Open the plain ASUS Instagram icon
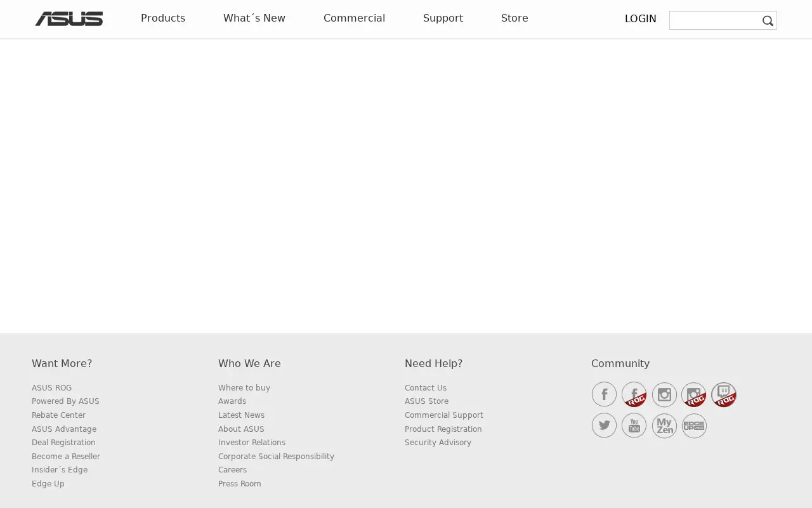812x508 pixels. pos(664,394)
